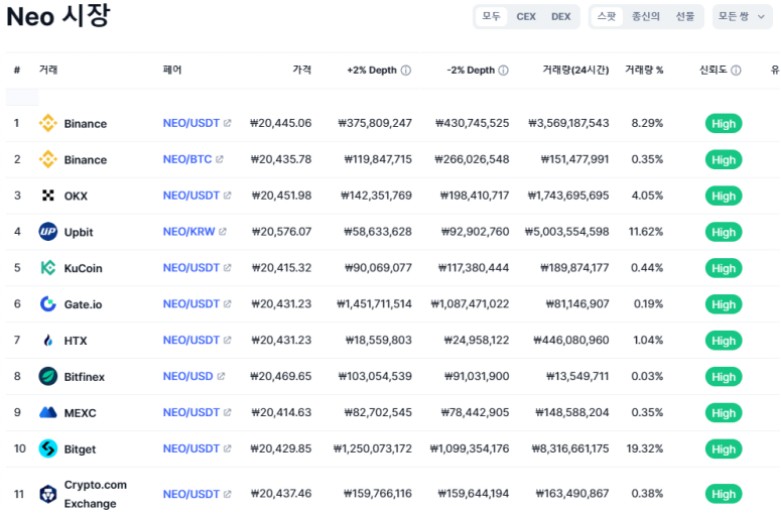Click the KuCoin exchange logo
Image resolution: width=781 pixels, height=520 pixels.
tap(48, 268)
